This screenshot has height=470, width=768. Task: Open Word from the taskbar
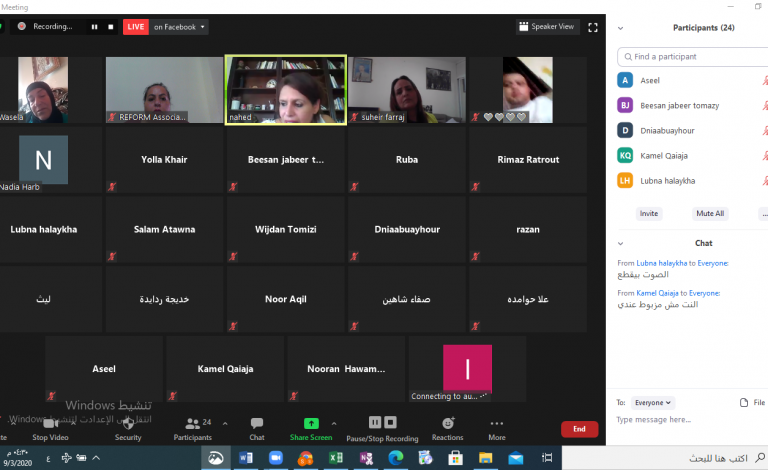point(246,458)
